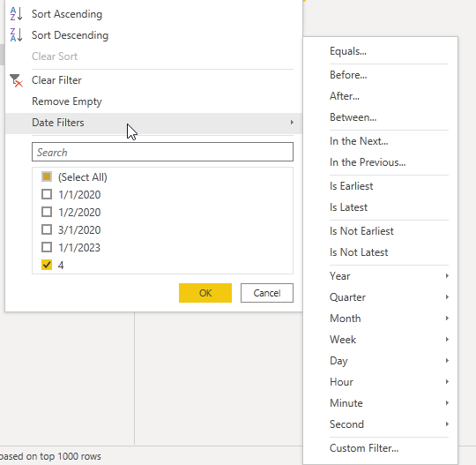The image size is (476, 465).
Task: Open the Date Filters submenu
Action: point(153,123)
